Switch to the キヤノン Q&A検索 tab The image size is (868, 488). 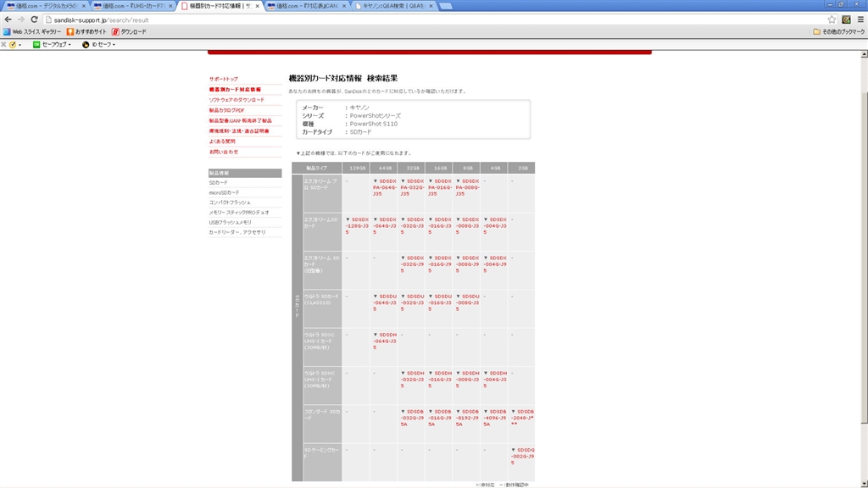(x=393, y=6)
